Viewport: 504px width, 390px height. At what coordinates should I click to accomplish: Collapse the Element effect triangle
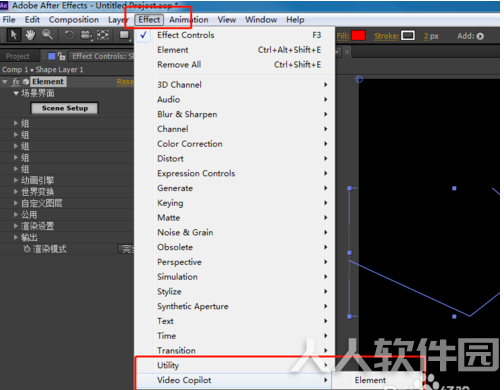[x=5, y=82]
